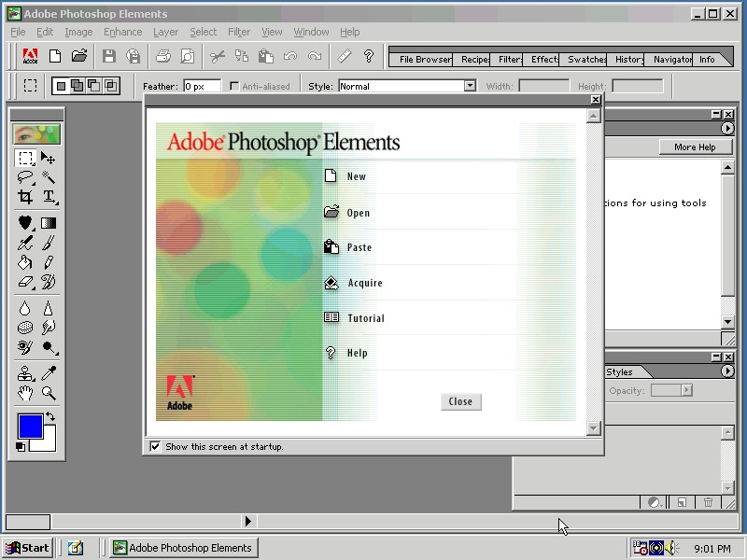Select the Lasso tool
Screen dimensions: 747x560
tap(25, 177)
